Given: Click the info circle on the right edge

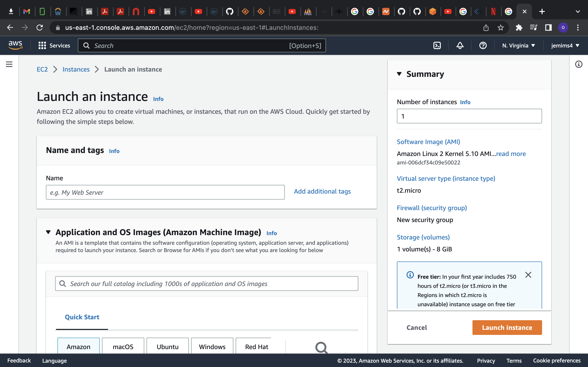Looking at the screenshot, I should click(x=578, y=64).
